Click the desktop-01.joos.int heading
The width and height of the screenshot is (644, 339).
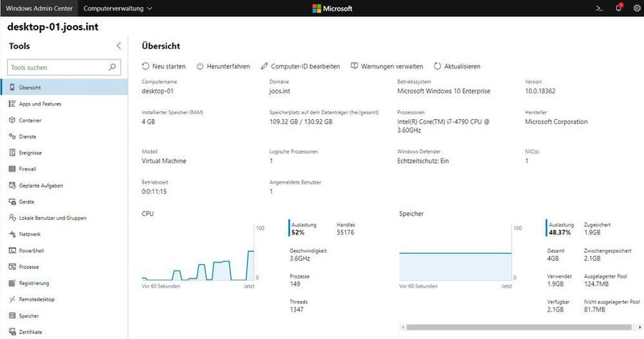point(53,27)
